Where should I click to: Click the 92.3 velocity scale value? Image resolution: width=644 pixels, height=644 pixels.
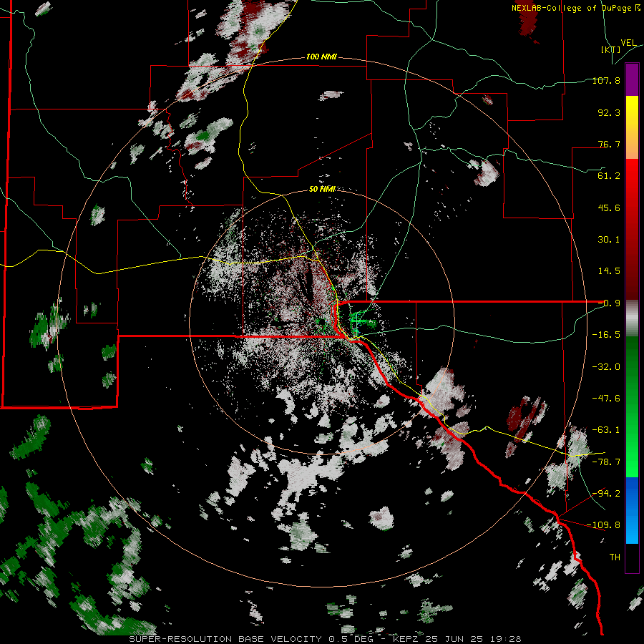(609, 112)
